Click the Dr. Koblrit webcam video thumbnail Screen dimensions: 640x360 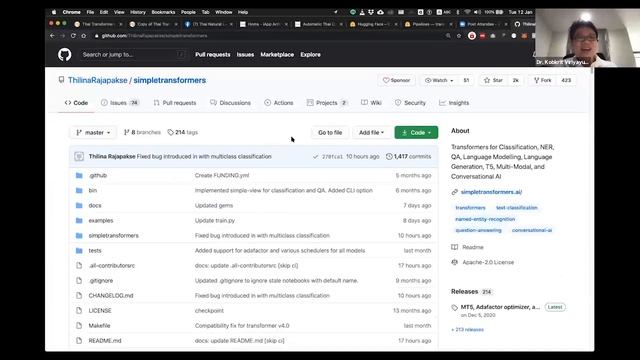click(x=587, y=38)
